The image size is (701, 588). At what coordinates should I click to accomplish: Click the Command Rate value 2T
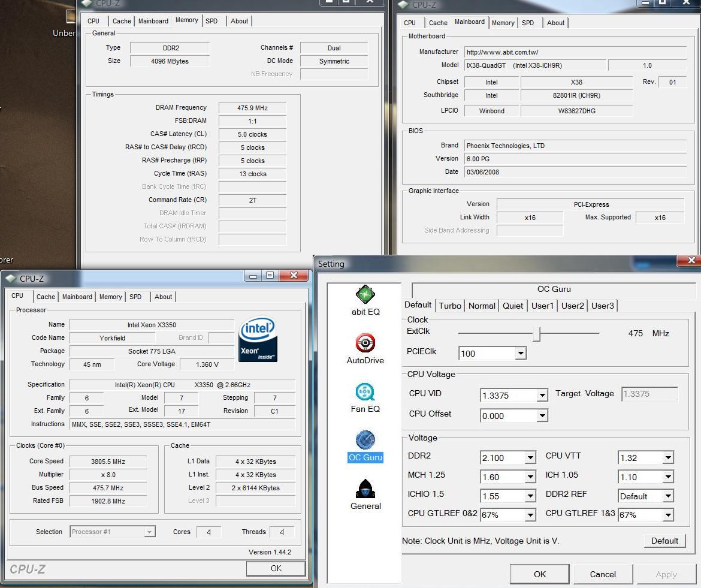click(253, 200)
